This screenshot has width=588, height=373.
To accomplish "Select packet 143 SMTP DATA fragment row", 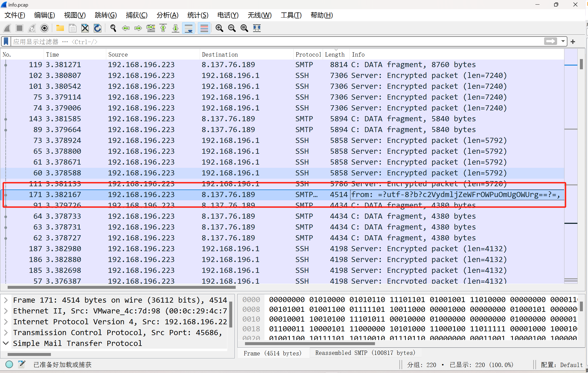I will pyautogui.click(x=282, y=119).
